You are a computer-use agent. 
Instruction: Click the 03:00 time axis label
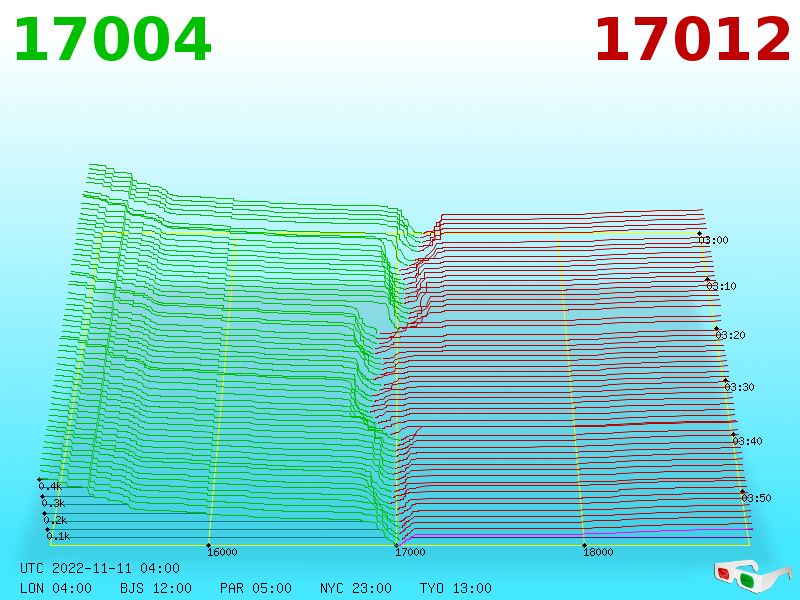[x=714, y=240]
